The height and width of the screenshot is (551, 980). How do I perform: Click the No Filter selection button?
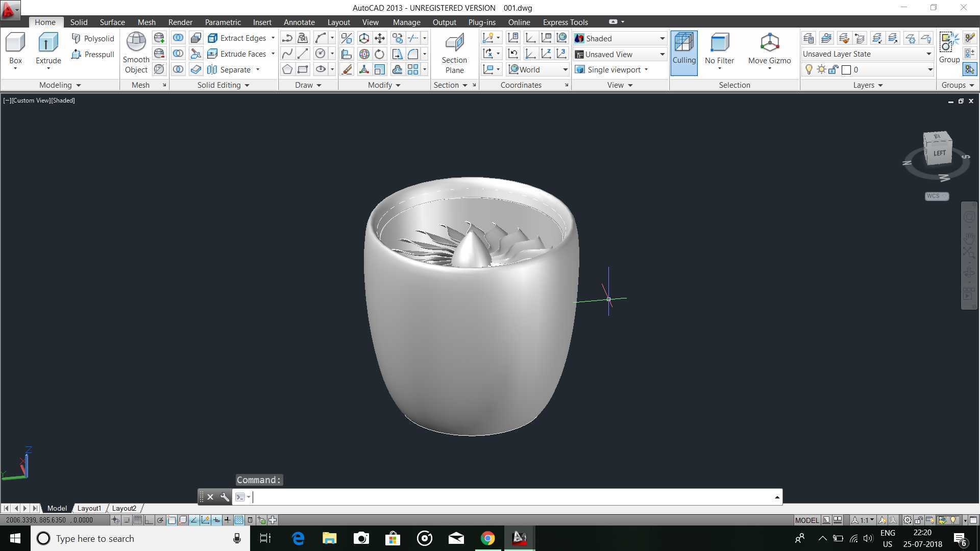(719, 50)
